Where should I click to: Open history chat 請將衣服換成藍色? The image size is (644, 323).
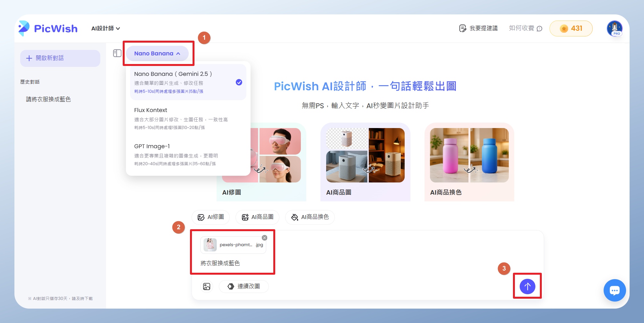pos(48,99)
